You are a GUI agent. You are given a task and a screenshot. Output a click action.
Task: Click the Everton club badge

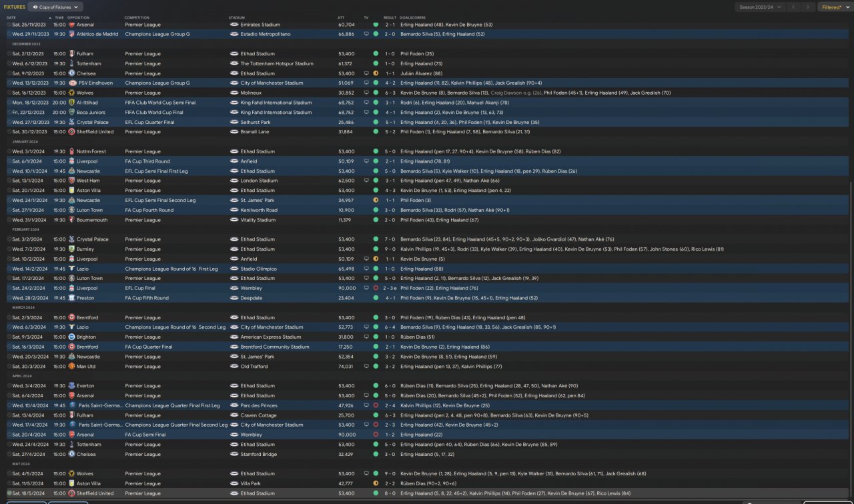point(71,386)
